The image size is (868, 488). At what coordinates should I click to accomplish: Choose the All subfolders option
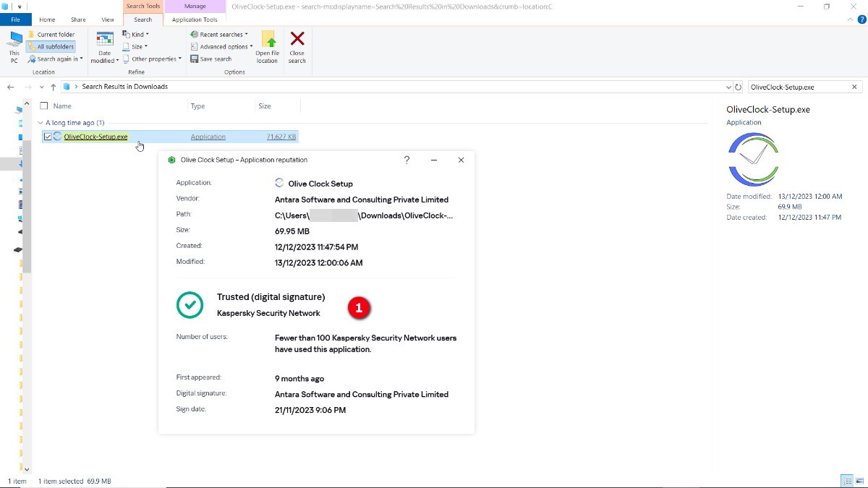51,46
